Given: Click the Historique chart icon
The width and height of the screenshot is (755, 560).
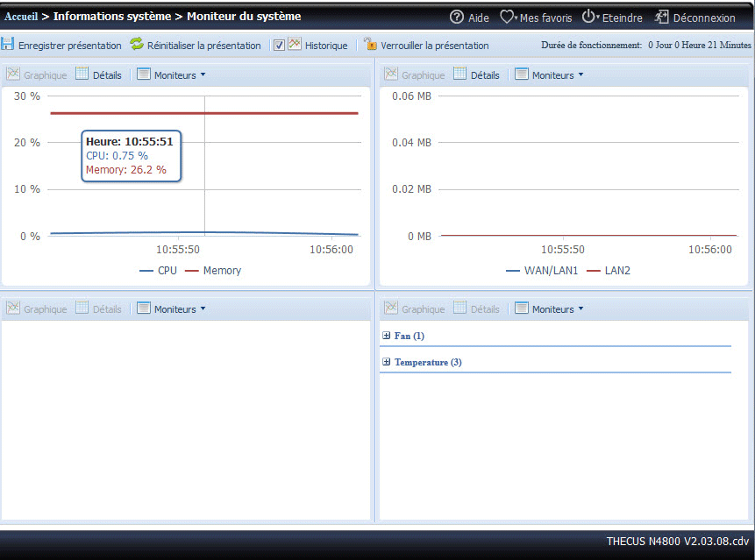Looking at the screenshot, I should point(295,44).
